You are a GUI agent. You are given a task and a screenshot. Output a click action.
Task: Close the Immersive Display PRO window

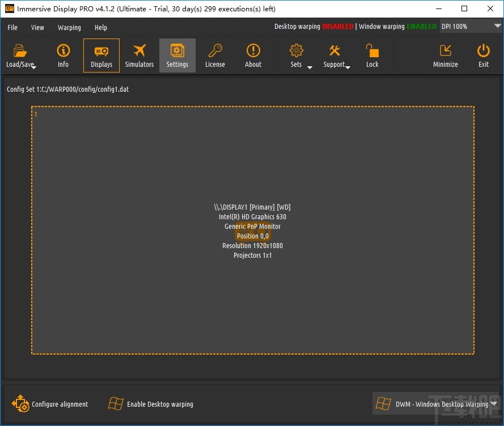490,8
